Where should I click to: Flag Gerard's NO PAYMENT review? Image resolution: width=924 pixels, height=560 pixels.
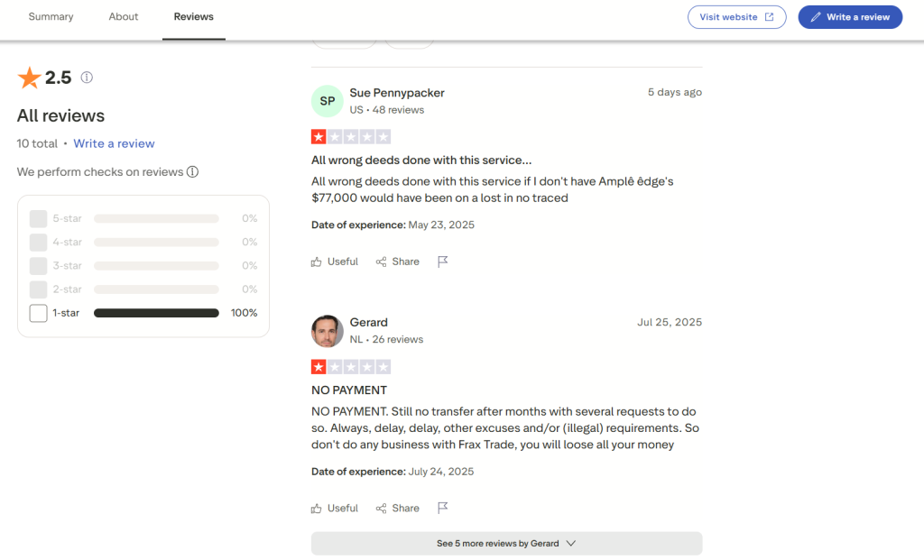click(x=442, y=509)
